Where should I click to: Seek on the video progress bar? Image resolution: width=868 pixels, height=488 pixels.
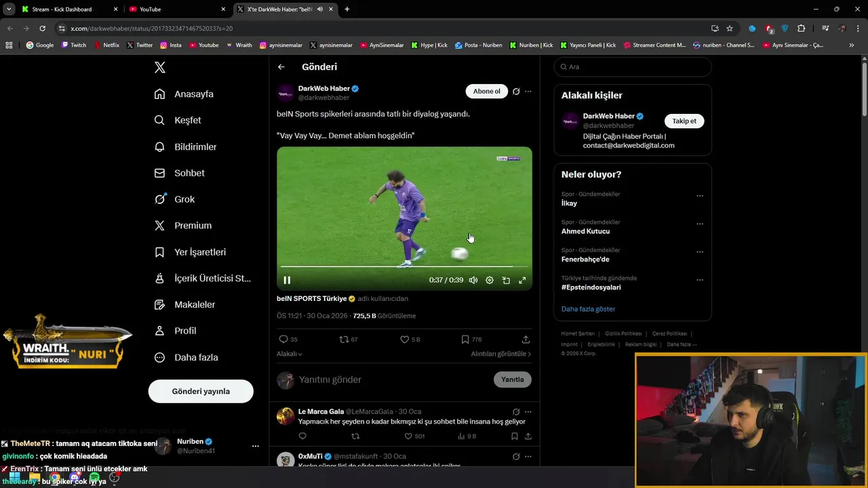404,266
